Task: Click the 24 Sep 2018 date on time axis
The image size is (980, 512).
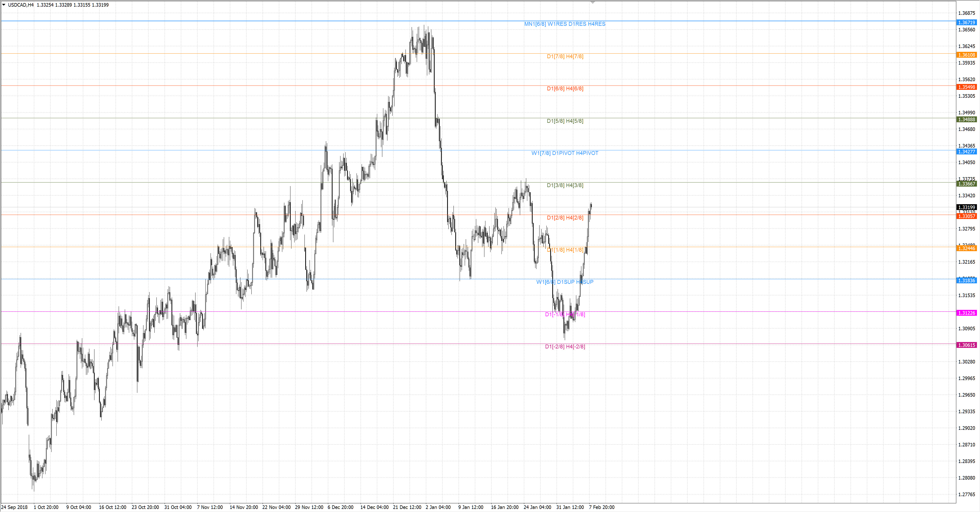Action: point(15,507)
